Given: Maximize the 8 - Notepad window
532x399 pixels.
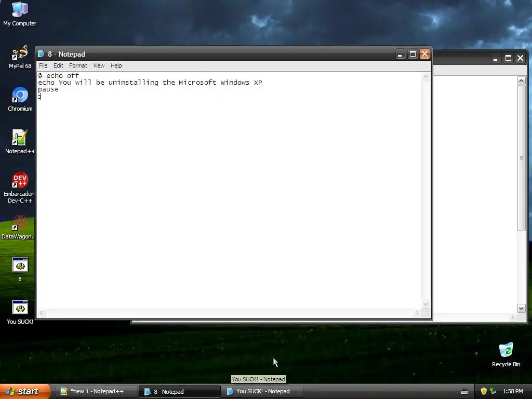Looking at the screenshot, I should [413, 54].
